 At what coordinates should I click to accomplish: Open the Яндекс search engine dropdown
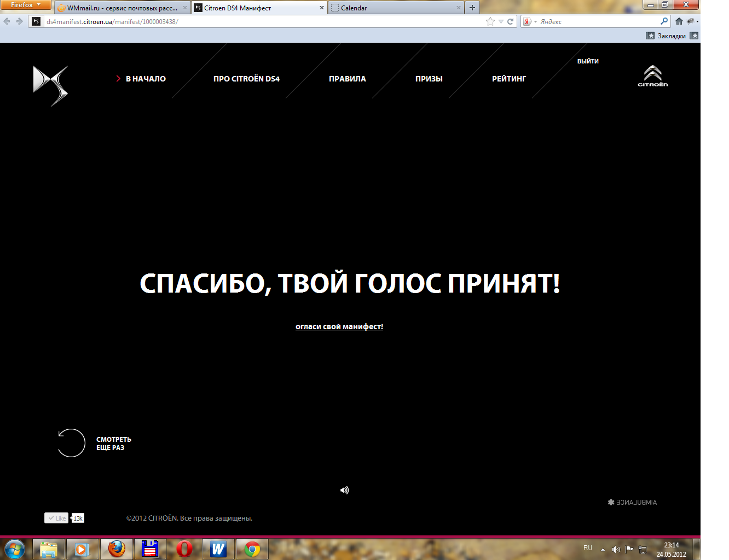[x=530, y=21]
